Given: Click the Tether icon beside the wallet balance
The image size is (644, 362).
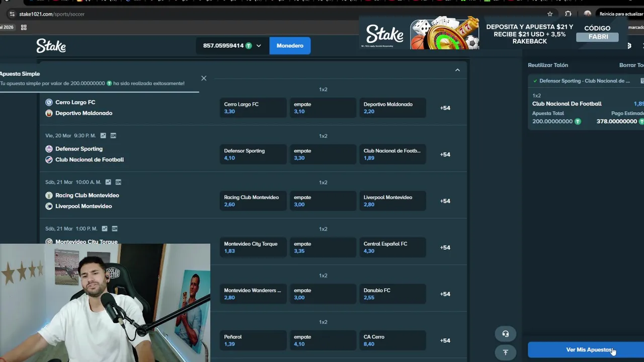Looking at the screenshot, I should click(248, 46).
